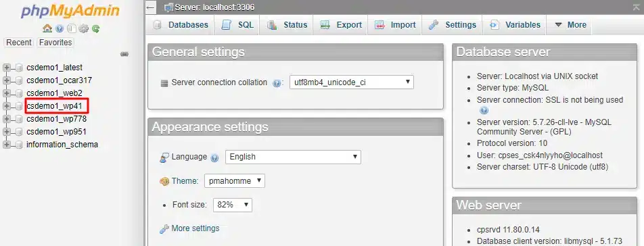Click the database icon beside information_schema
Screen dimensions: 644x246
coord(19,145)
